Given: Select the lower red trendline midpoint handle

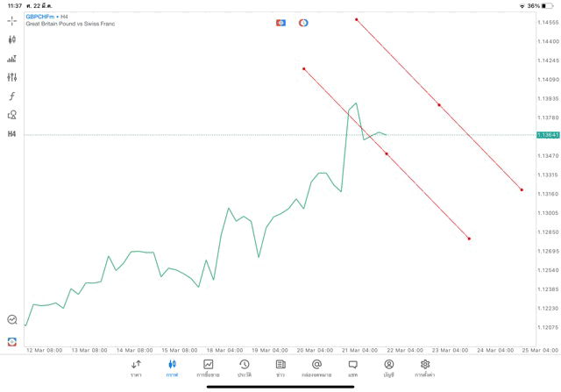Looking at the screenshot, I should 387,153.
